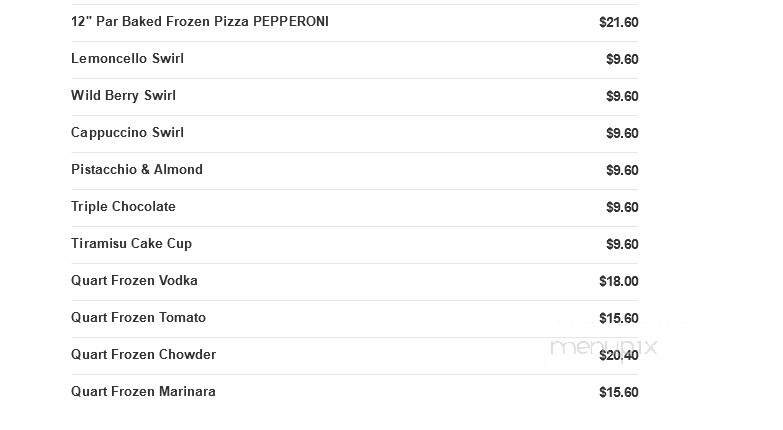The width and height of the screenshot is (783, 430).
Task: Select the Quart Frozen Marinara item
Action: [x=143, y=392]
